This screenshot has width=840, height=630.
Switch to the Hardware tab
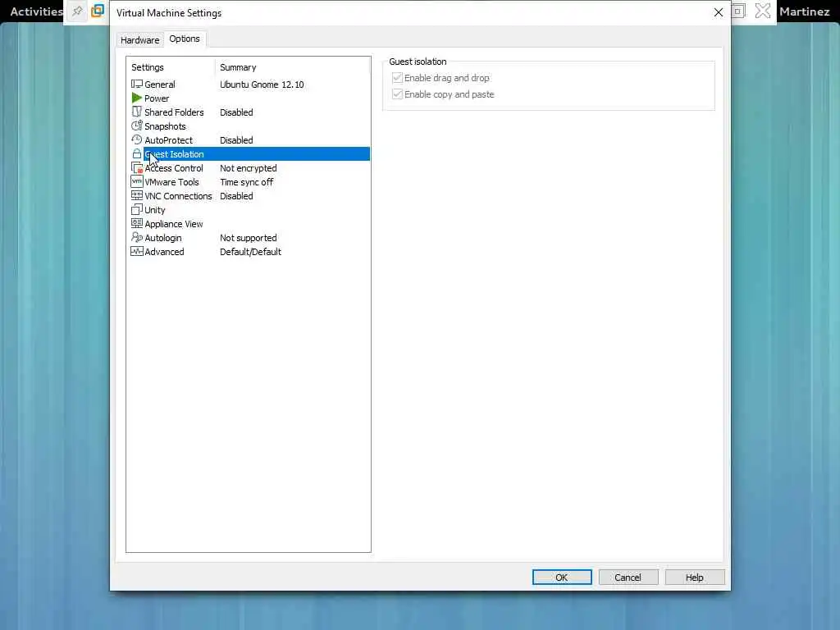139,40
